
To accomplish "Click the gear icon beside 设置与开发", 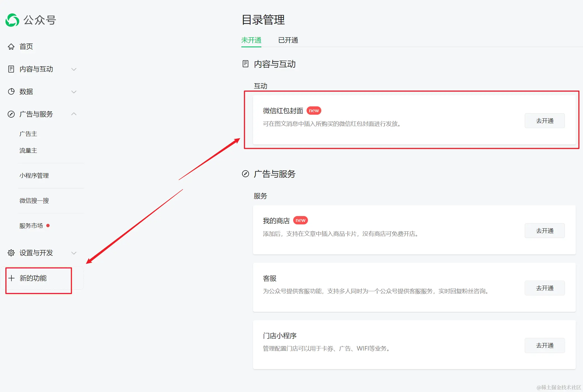I will point(11,253).
